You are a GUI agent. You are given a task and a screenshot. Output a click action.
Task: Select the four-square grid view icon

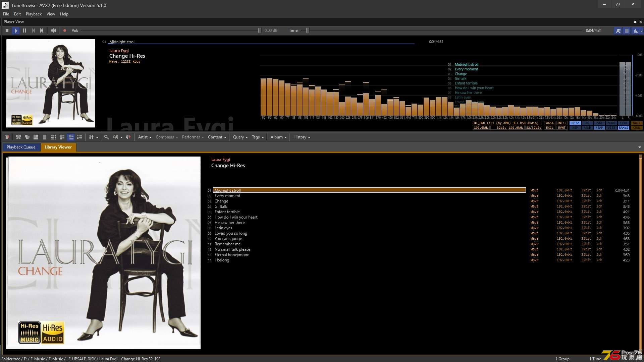pos(36,137)
